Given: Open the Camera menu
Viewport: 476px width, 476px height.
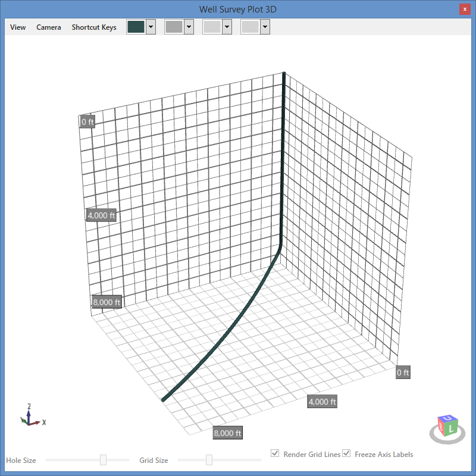Looking at the screenshot, I should tap(49, 27).
